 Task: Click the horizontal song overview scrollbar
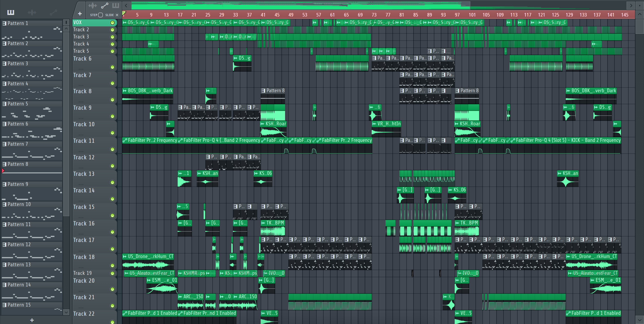click(301, 5)
